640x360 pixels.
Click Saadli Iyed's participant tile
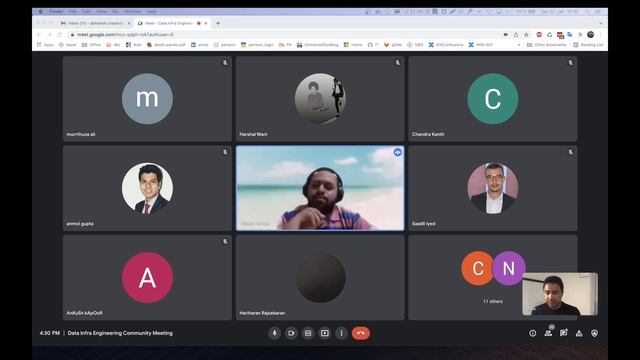tap(493, 188)
